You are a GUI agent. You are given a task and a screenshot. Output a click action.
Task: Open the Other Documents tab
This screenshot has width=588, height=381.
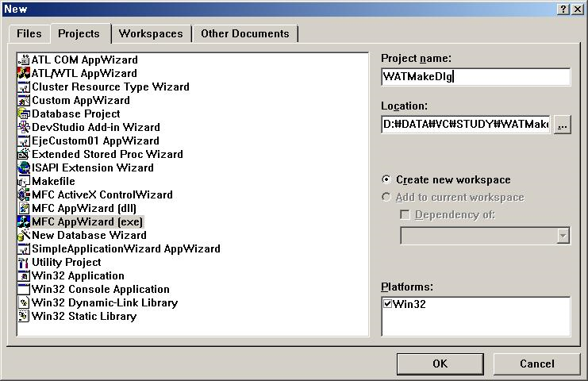click(245, 34)
